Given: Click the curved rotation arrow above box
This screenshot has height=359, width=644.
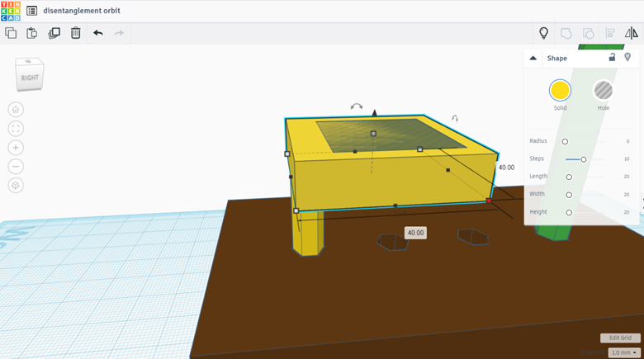Looking at the screenshot, I should (x=357, y=106).
